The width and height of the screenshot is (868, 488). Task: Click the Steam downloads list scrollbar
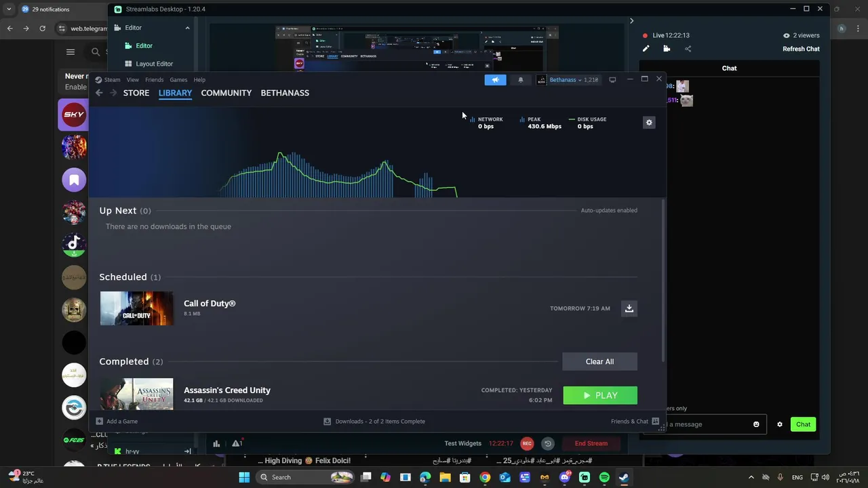pos(663,281)
